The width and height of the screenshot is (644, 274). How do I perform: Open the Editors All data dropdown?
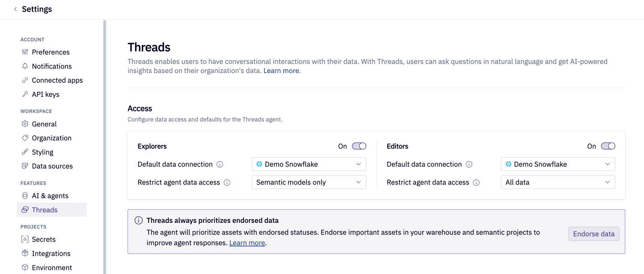click(558, 182)
